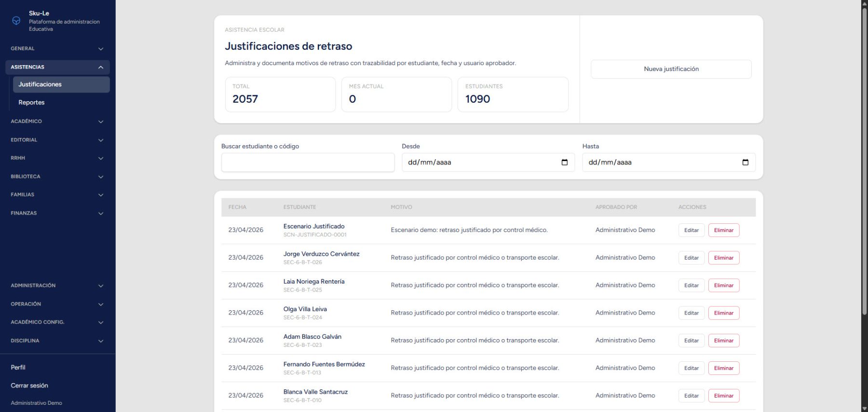Edit Blanca Valle Santacruz justification
Image resolution: width=868 pixels, height=412 pixels.
point(692,395)
